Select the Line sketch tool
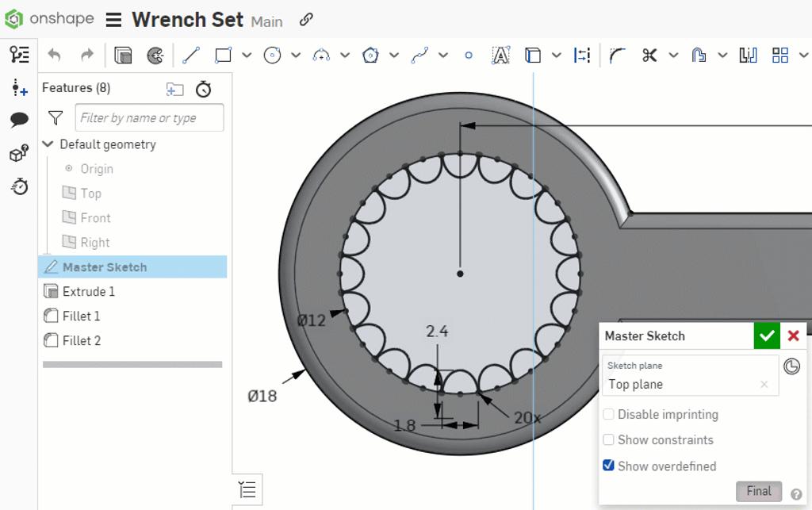Image resolution: width=812 pixels, height=510 pixels. (x=190, y=55)
